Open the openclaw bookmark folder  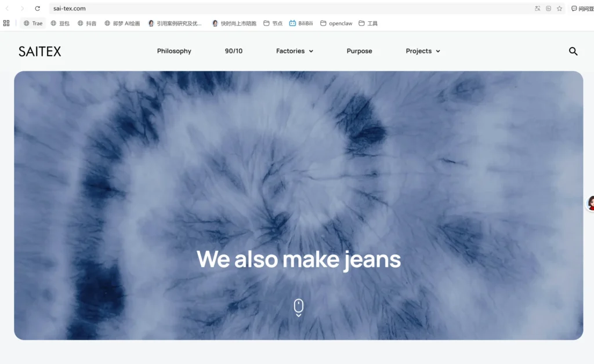336,23
